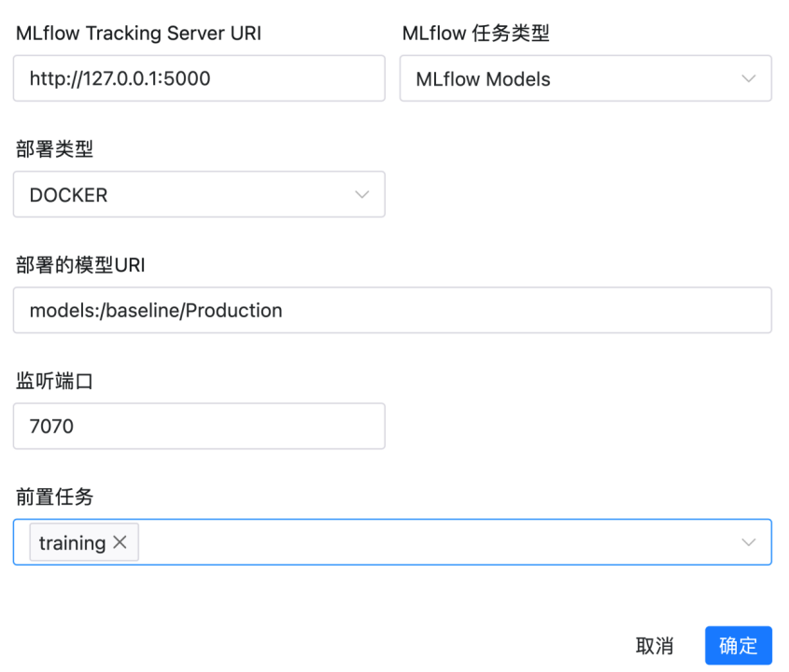Click the MLflow 任务类型 chevron arrow
The width and height of the screenshot is (789, 672).
point(748,78)
